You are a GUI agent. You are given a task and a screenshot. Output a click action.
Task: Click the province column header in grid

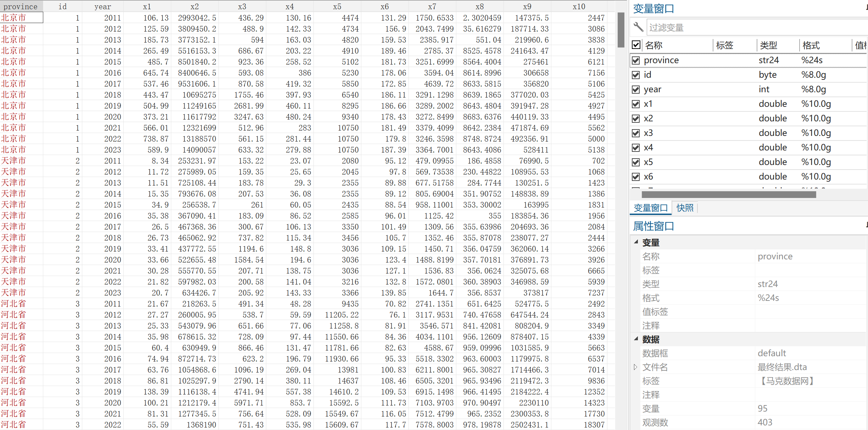coord(21,6)
